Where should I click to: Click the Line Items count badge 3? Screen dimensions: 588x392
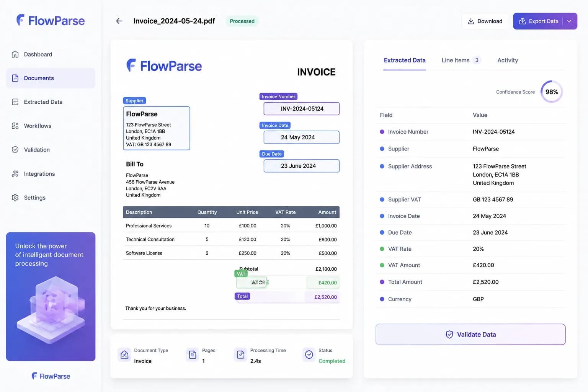pos(477,60)
